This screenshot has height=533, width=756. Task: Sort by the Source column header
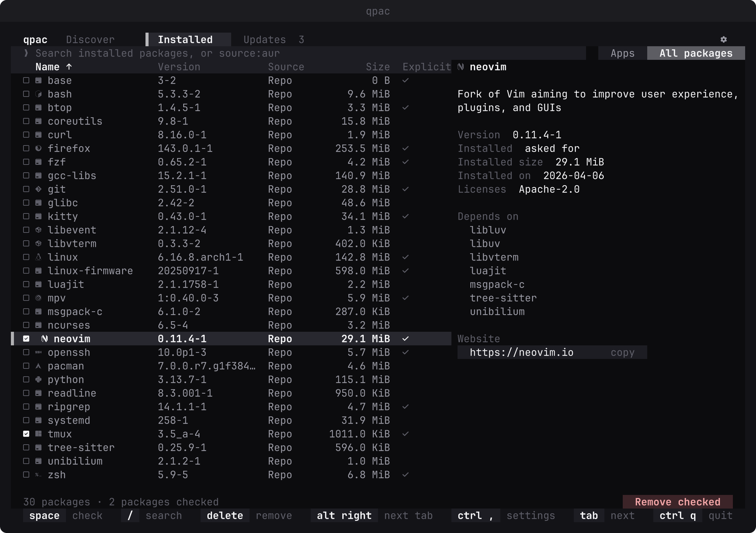point(286,67)
